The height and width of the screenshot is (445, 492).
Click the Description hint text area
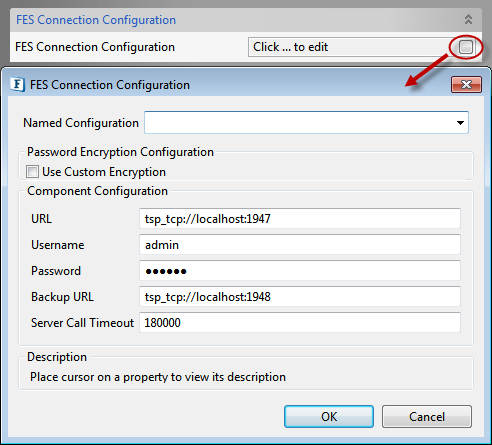click(158, 377)
